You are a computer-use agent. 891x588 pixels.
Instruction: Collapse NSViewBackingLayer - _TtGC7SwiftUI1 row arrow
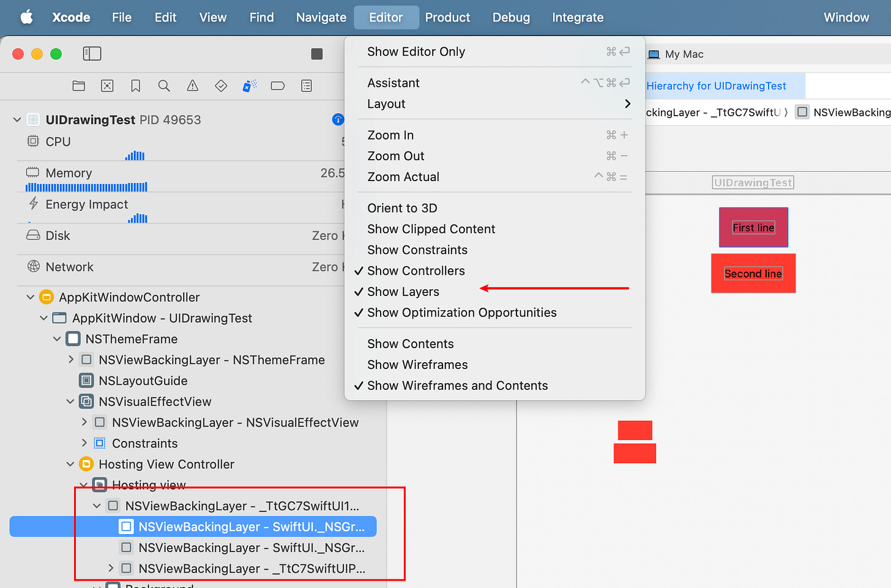coord(97,505)
